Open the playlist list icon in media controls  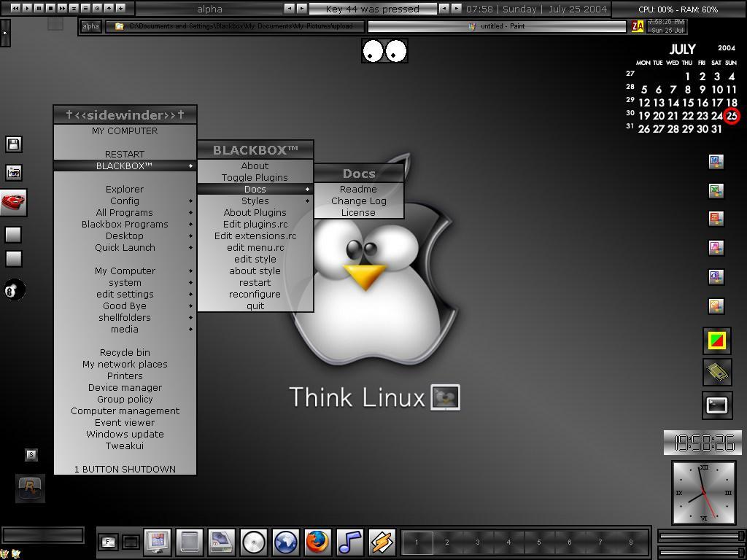click(85, 8)
